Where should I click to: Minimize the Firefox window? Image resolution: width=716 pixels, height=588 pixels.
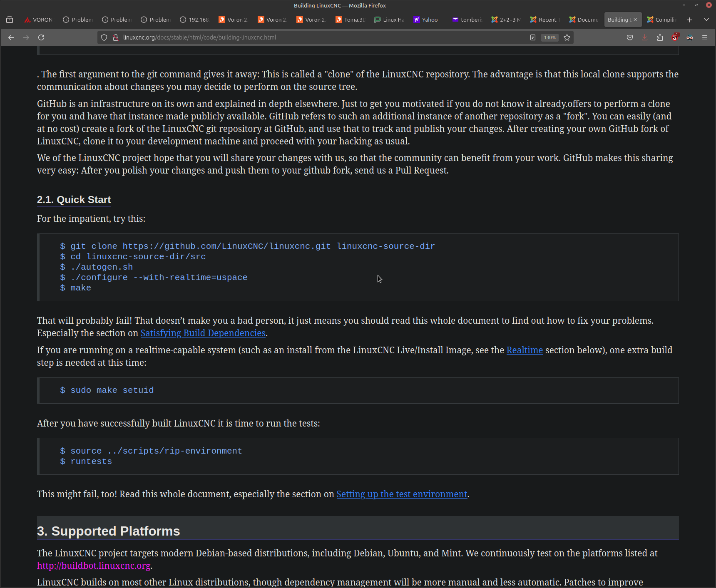tap(684, 5)
